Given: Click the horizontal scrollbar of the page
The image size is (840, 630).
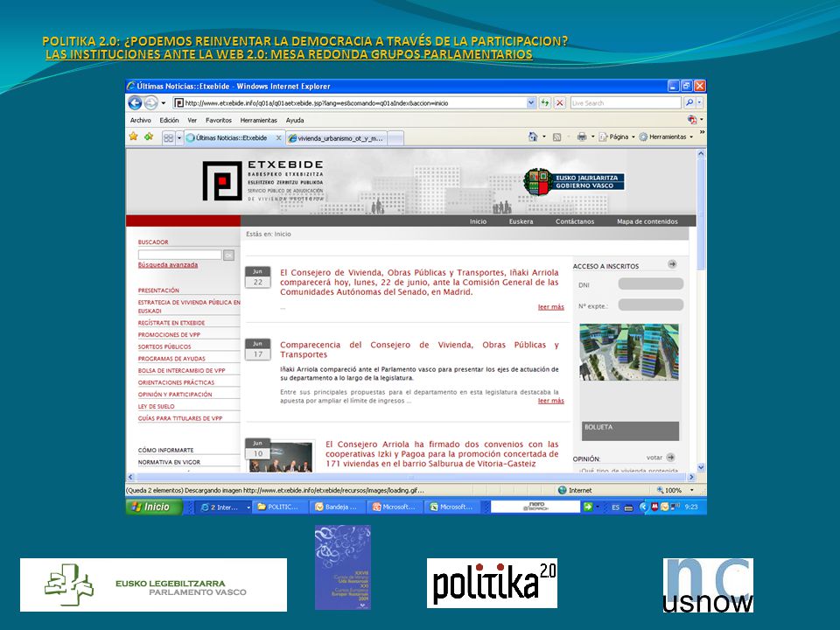Looking at the screenshot, I should [411, 477].
